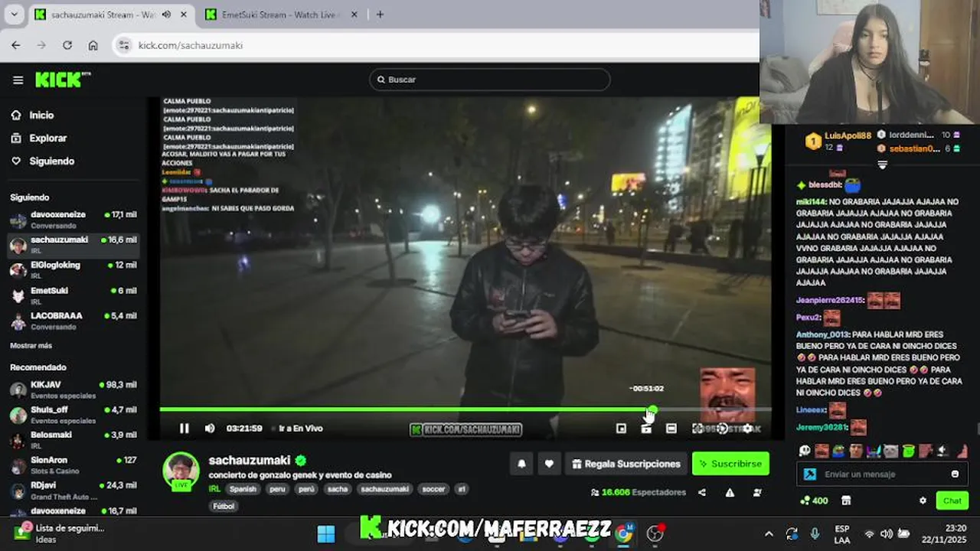Select the soccer tag
980x551 pixels.
pos(433,489)
